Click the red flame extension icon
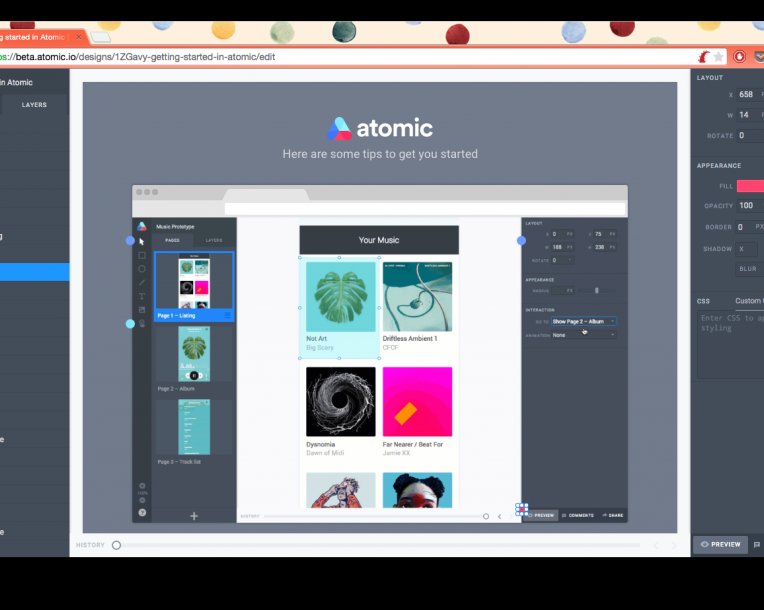Image resolution: width=764 pixels, height=610 pixels. click(x=703, y=57)
